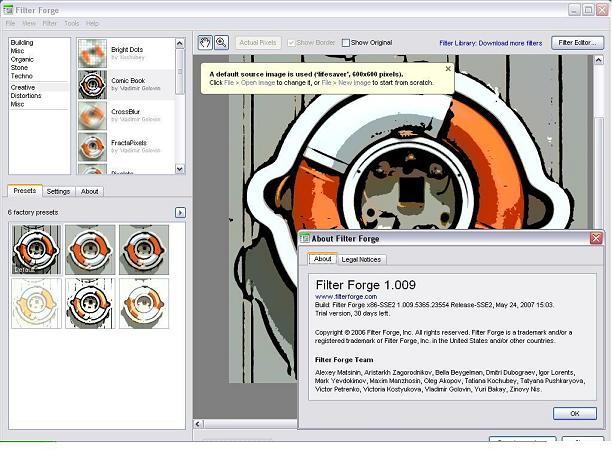Click the Filter Forge title bar icon

click(8, 9)
